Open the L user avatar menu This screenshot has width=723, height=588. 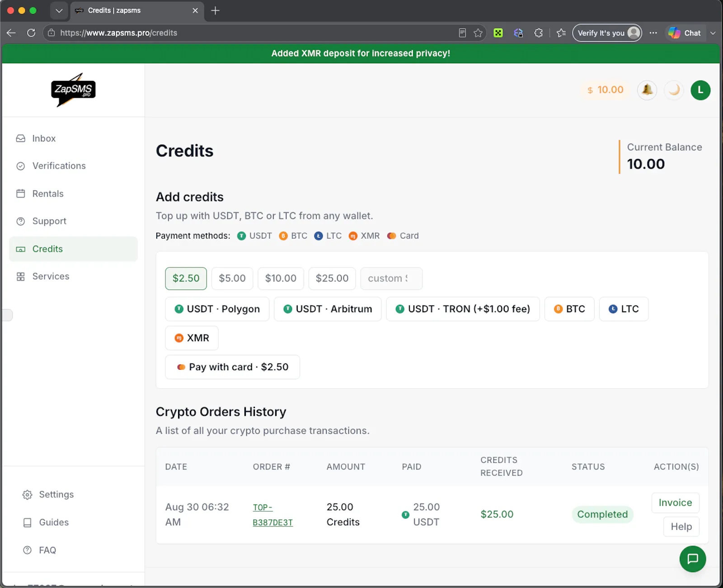(x=700, y=90)
